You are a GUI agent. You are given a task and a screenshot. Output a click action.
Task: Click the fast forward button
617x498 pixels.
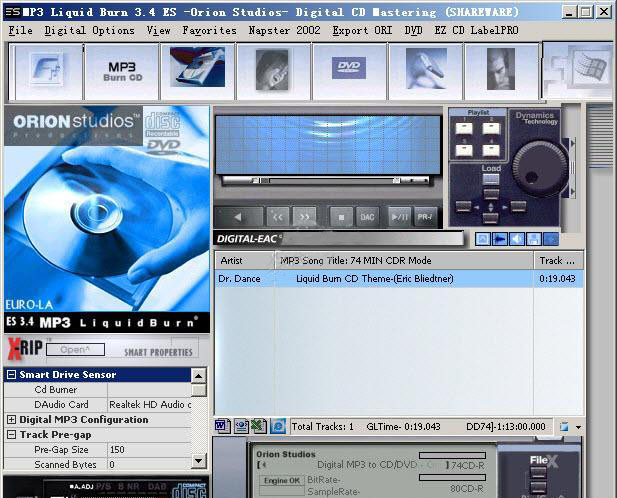[x=305, y=216]
